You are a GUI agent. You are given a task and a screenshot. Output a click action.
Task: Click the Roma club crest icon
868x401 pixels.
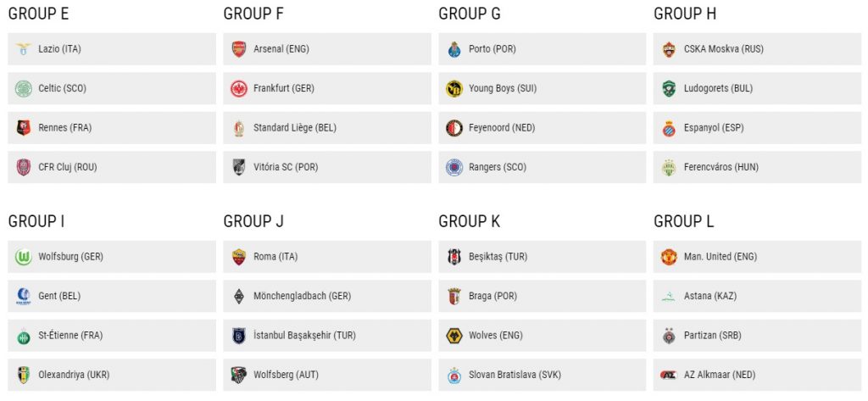[x=238, y=257]
